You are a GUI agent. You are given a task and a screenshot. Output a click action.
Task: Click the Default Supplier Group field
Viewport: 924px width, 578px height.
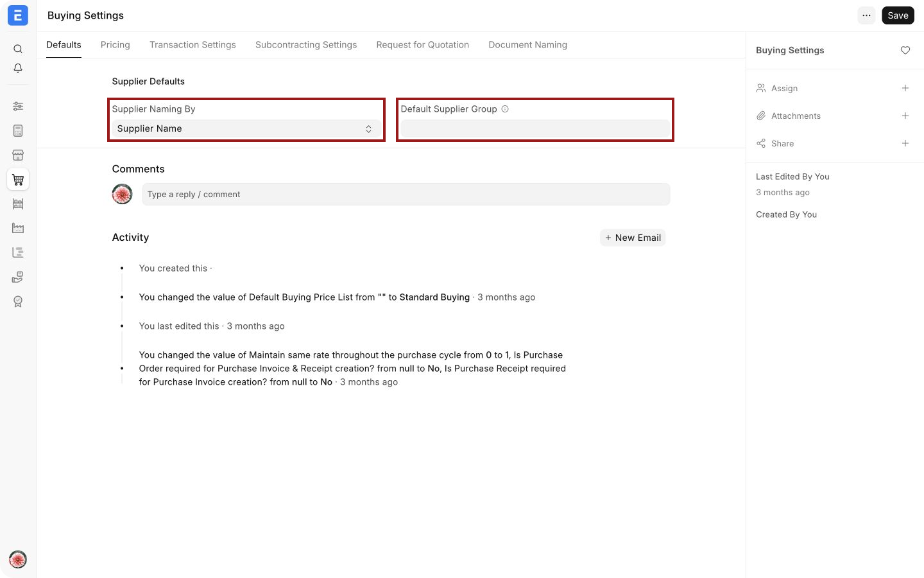pos(535,128)
